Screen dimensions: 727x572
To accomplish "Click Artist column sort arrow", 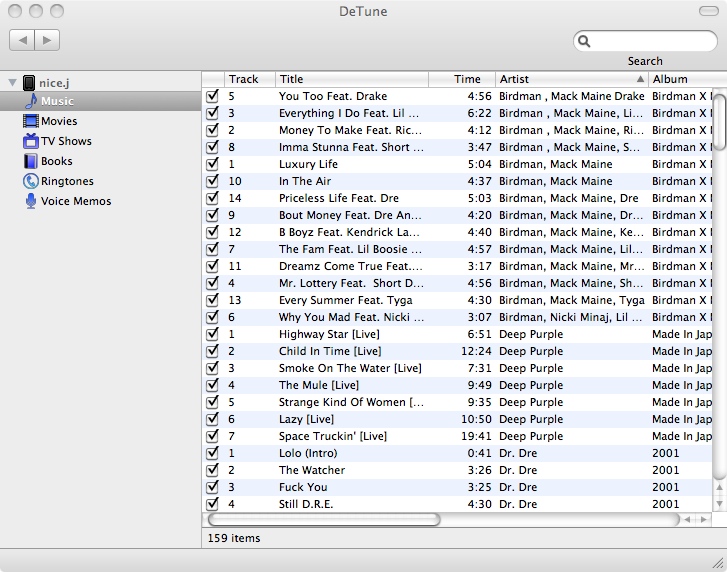I will click(x=640, y=79).
